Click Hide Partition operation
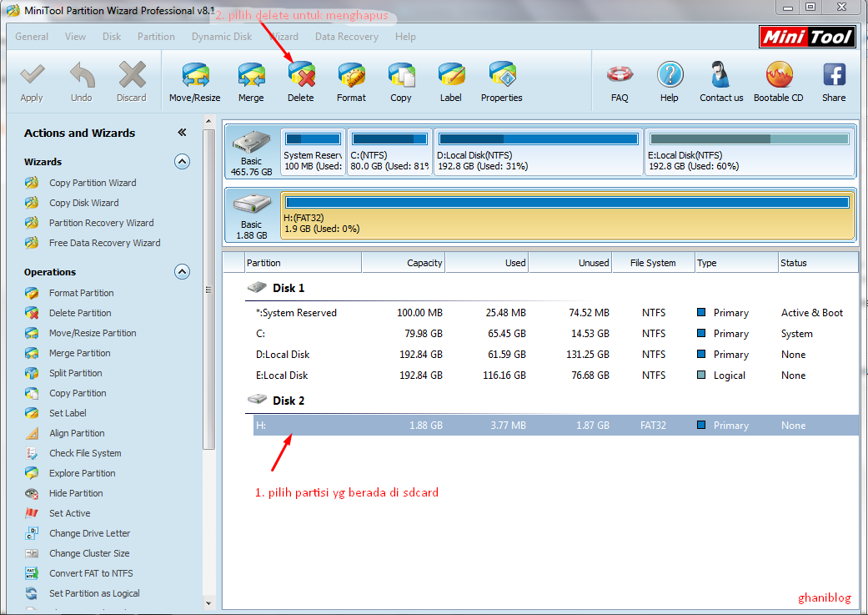Screen dimensions: 868x615 [76, 493]
